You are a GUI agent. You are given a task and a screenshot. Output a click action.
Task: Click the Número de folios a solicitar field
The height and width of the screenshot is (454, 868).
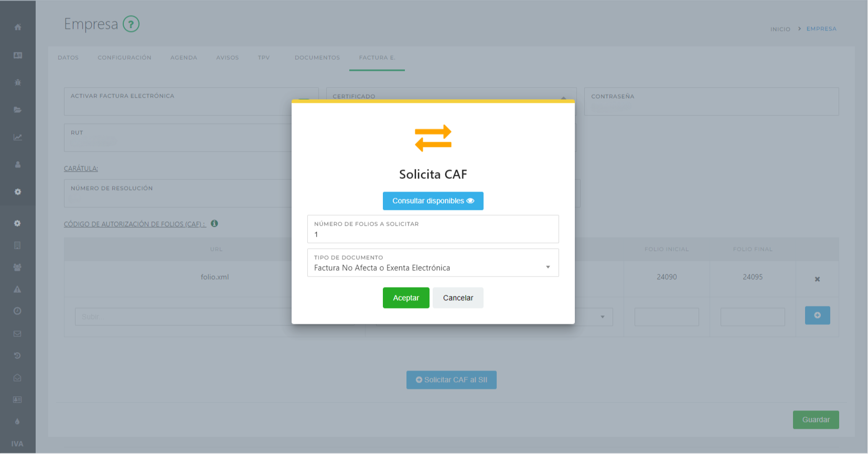point(433,229)
